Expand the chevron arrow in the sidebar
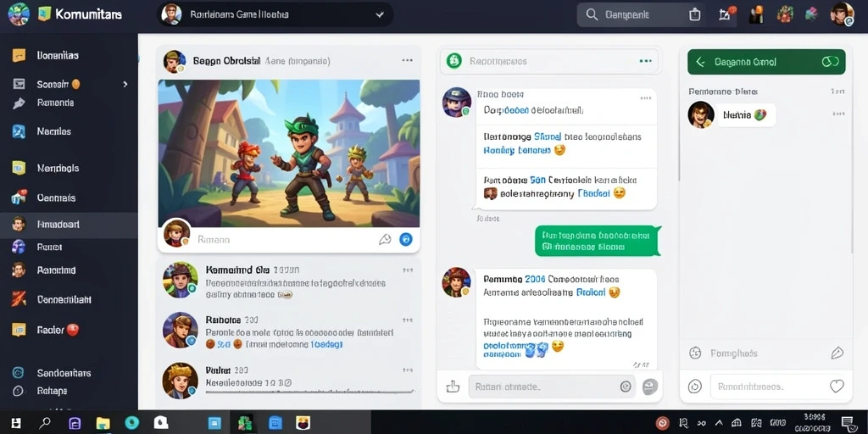Viewport: 868px width, 434px height. pyautogui.click(x=125, y=84)
